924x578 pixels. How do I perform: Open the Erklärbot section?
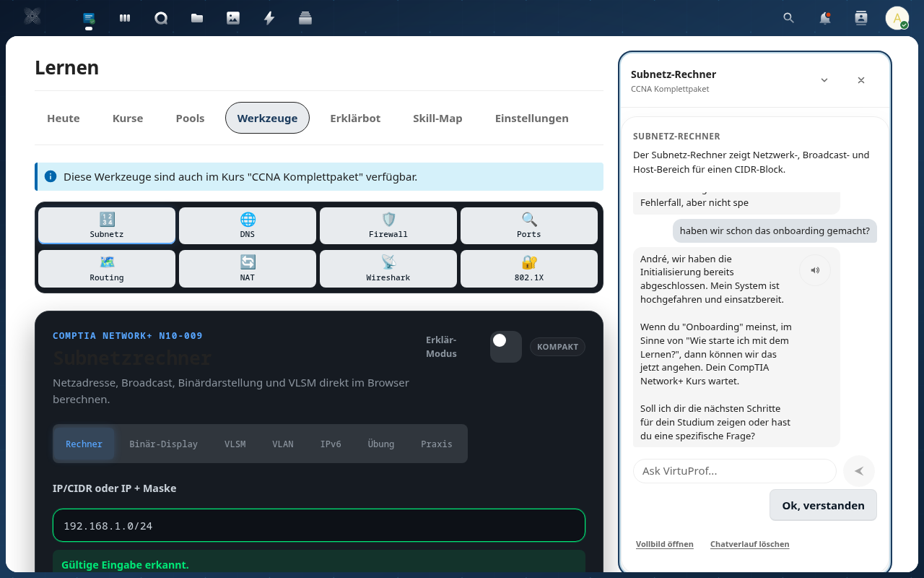coord(355,118)
